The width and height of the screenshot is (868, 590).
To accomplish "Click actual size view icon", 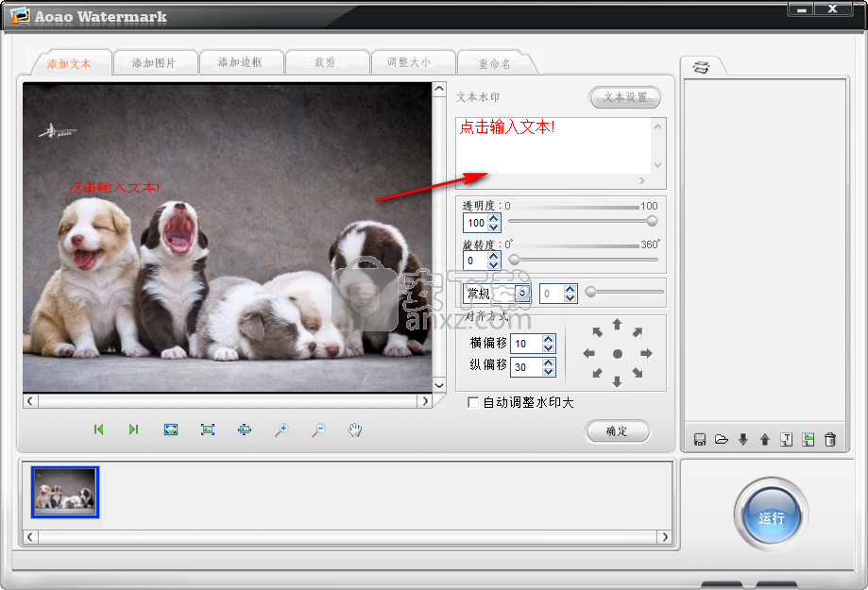I will click(208, 430).
